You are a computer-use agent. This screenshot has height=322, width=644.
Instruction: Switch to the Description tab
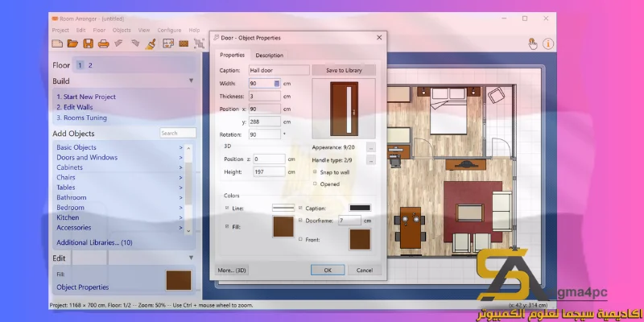(270, 55)
